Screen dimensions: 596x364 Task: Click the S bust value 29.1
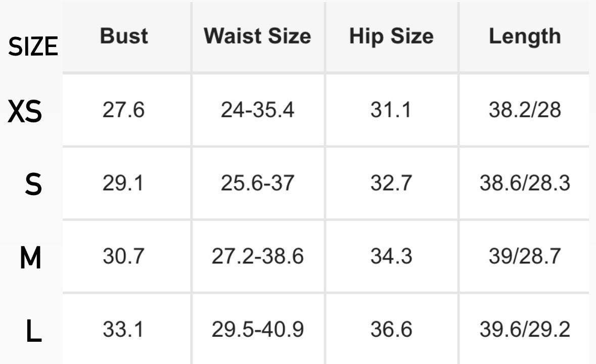[123, 183]
